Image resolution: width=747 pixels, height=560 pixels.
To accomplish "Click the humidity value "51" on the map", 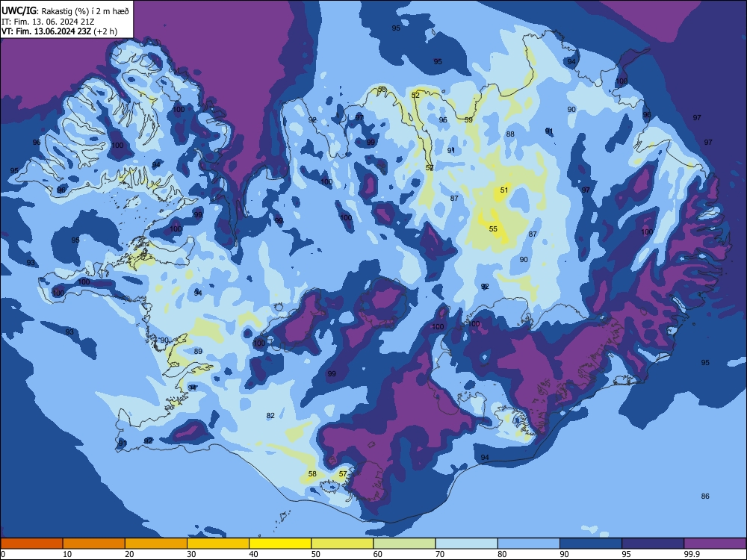I will [x=504, y=190].
